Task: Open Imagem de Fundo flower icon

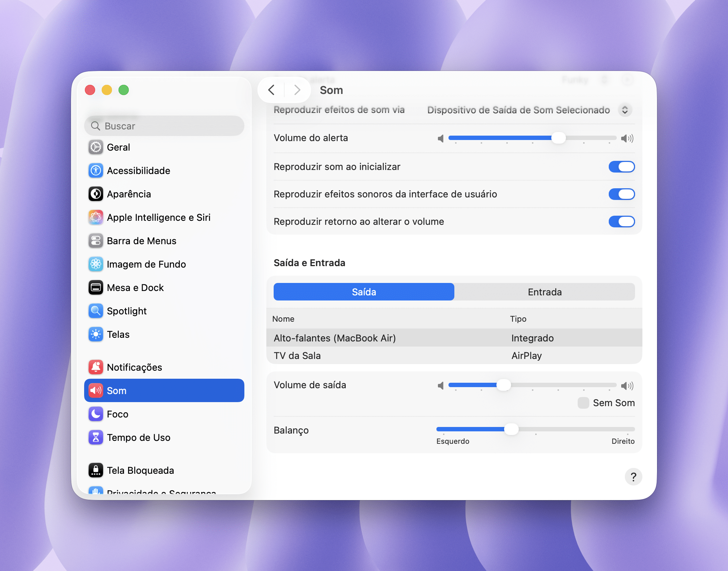Action: tap(96, 264)
